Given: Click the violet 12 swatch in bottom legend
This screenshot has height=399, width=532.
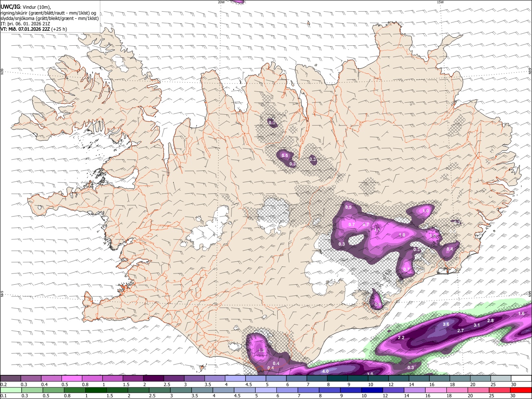Looking at the screenshot, I should 393,390.
